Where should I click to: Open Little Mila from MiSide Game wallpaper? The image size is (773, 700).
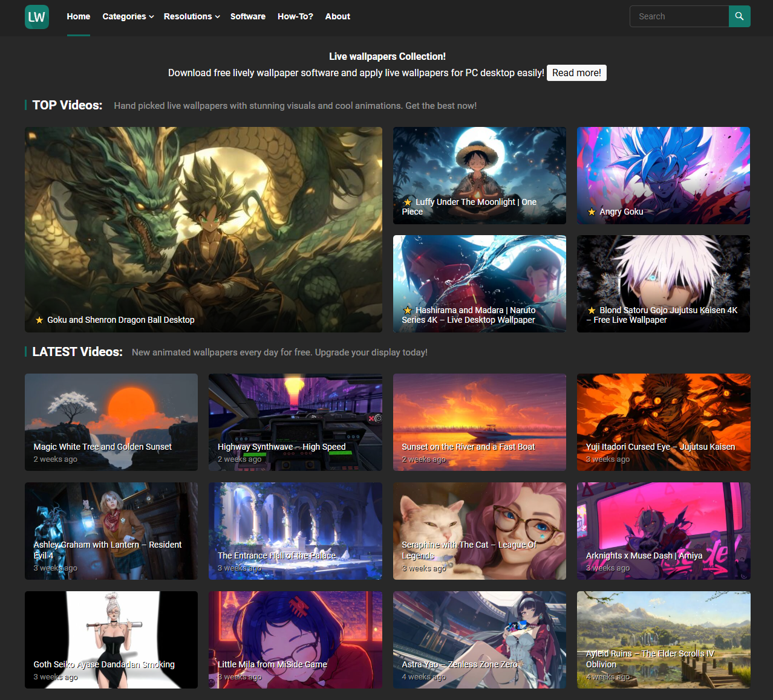295,640
